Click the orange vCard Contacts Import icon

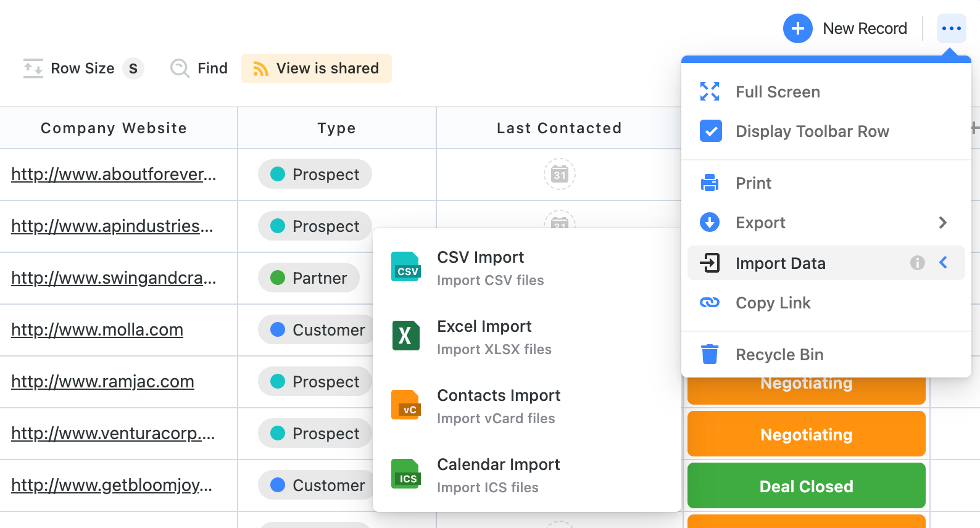coord(405,405)
